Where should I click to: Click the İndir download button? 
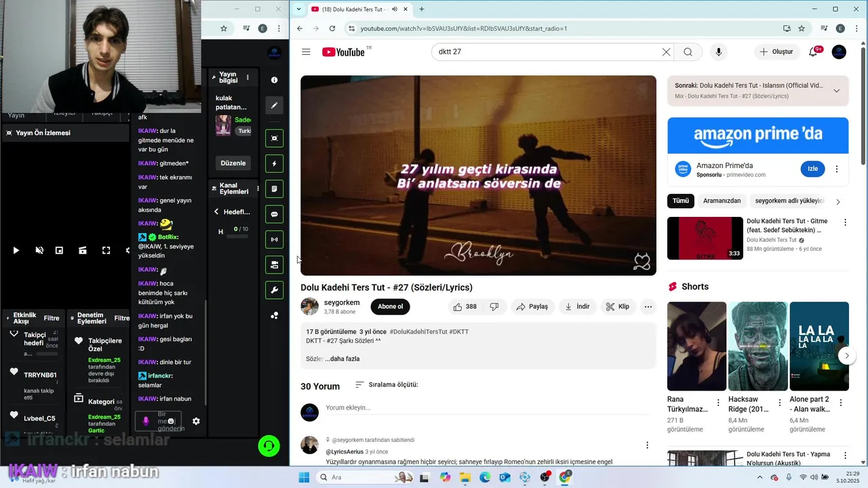point(577,306)
